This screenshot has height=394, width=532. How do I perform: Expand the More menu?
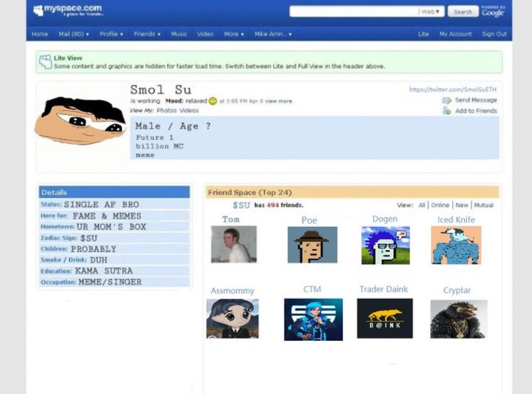coord(234,34)
